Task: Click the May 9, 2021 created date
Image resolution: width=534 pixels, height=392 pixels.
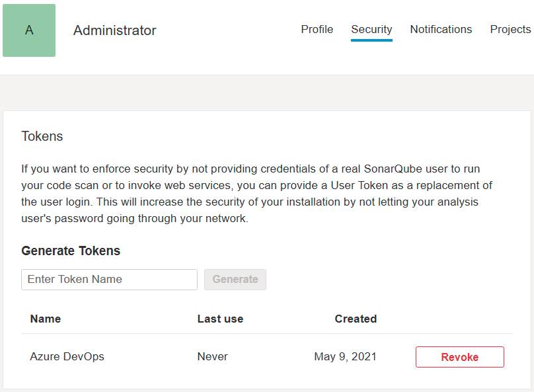Action: coord(345,356)
